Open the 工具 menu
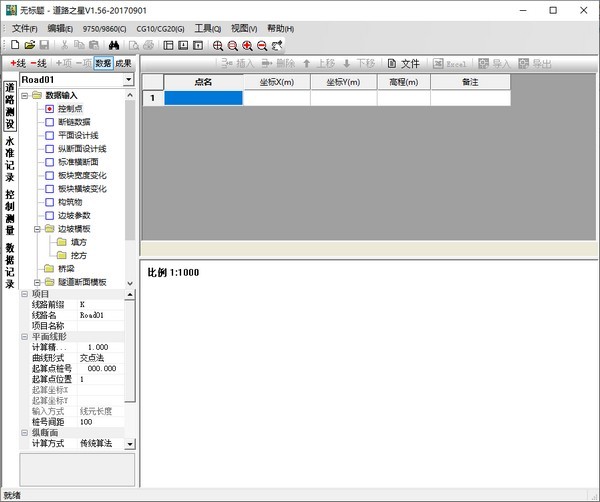Image resolution: width=600 pixels, height=502 pixels. [x=208, y=28]
